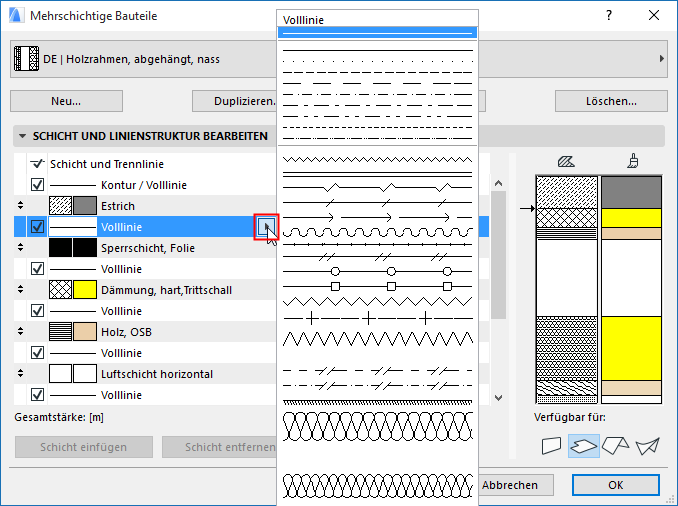Screen dimensions: 678x506
Task: Click Estrich hatch fill swatch
Action: click(61, 206)
